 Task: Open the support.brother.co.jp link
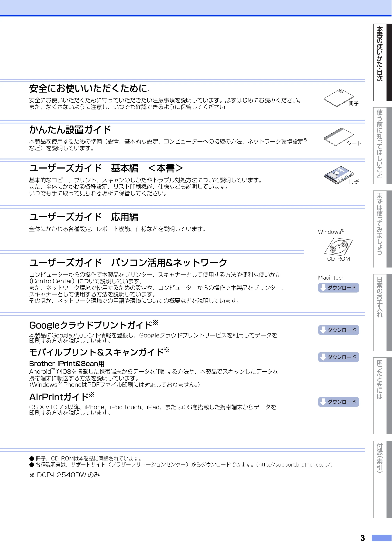coord(294,465)
